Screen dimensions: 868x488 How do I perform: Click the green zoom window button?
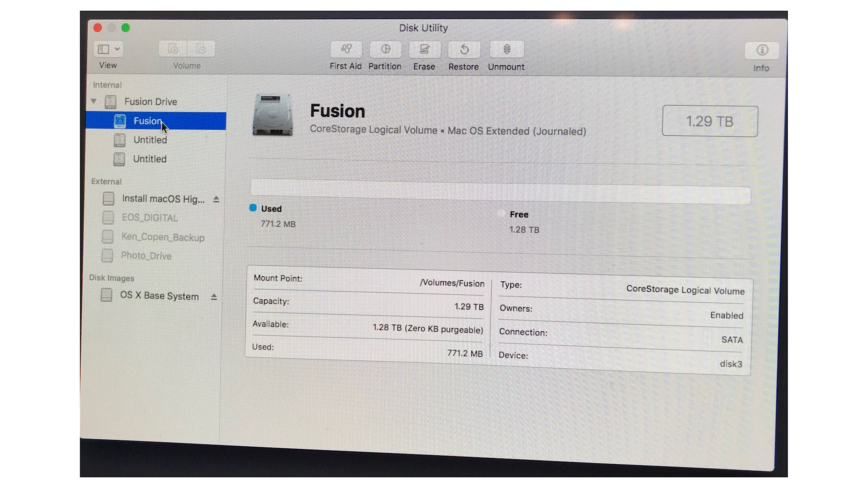point(126,28)
